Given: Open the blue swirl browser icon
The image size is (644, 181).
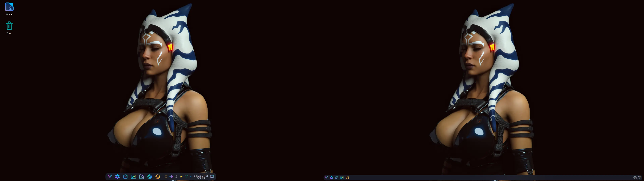Looking at the screenshot, I should [149, 176].
